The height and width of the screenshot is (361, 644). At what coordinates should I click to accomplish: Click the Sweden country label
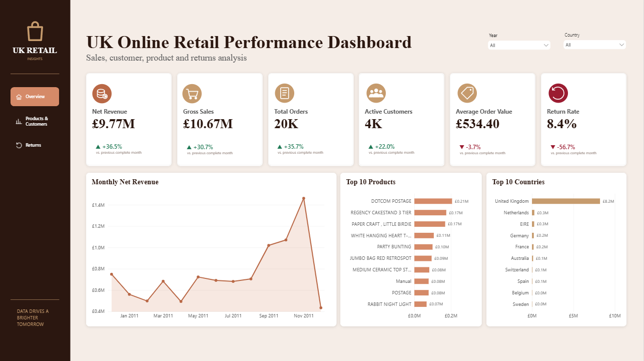pos(521,304)
